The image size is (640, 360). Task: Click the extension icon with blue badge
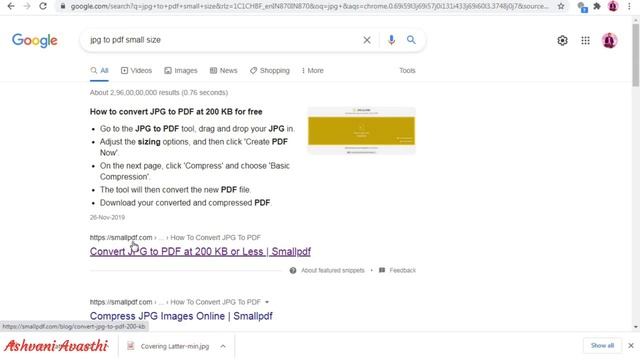582,7
